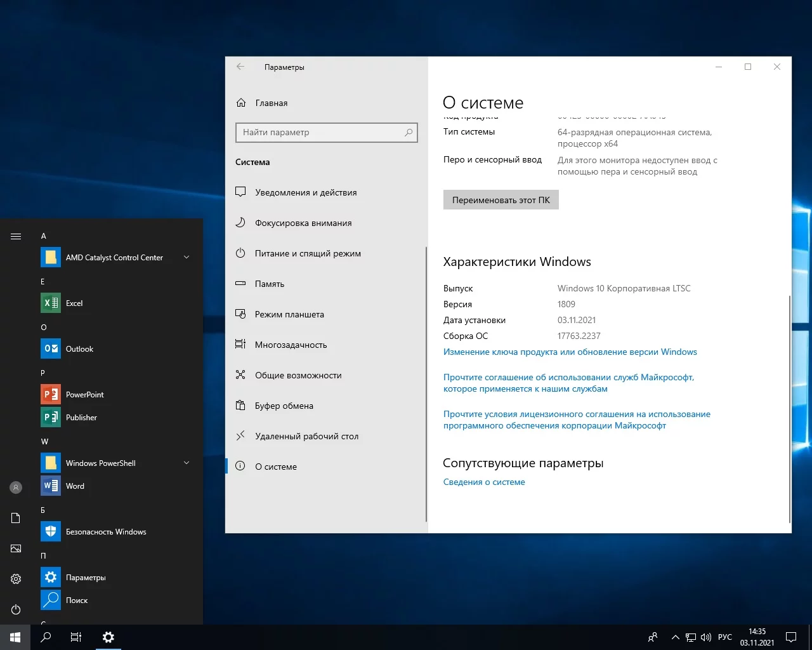The height and width of the screenshot is (650, 812).
Task: Click the power icon in Start sidebar
Action: pyautogui.click(x=16, y=609)
